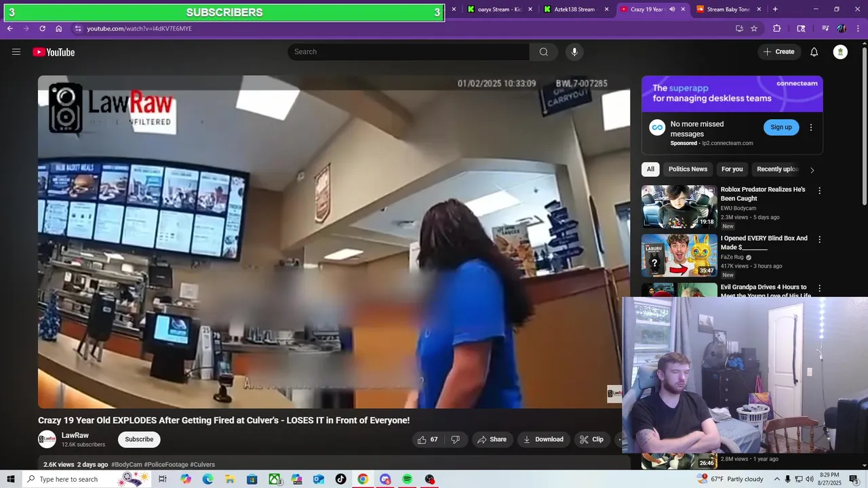Go back in browser history
Image resolution: width=868 pixels, height=488 pixels.
tap(9, 28)
